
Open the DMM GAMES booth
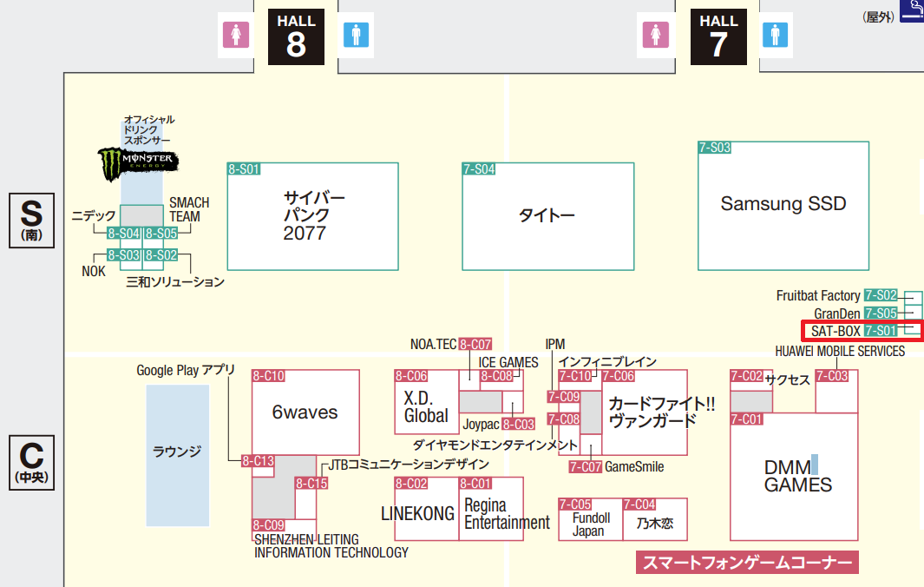pos(795,477)
